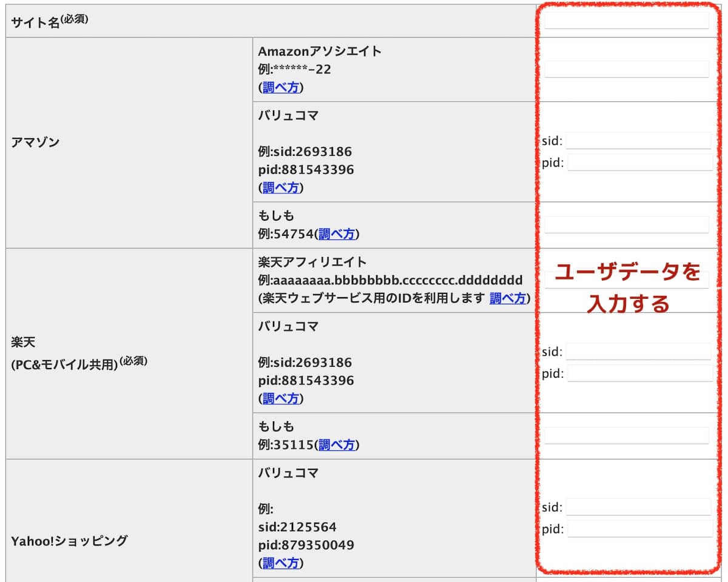Click the アマゾン row header

35,143
